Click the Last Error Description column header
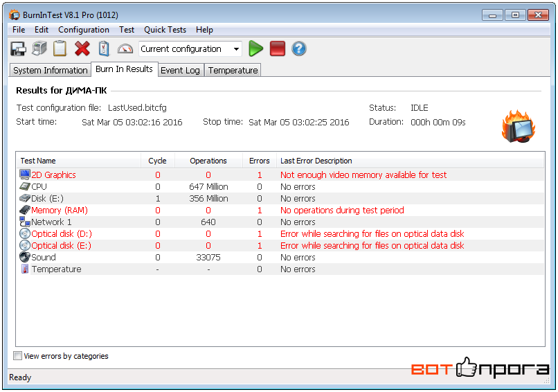 410,161
